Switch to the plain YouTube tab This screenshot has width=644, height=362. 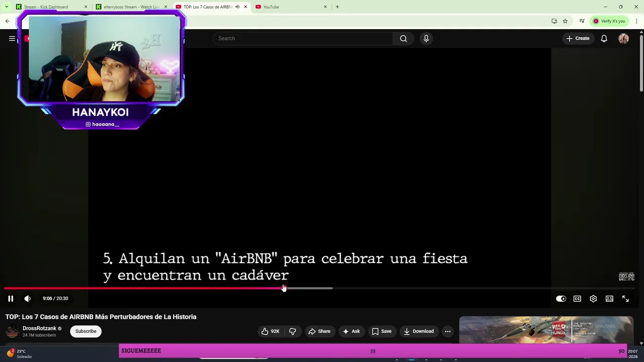point(291,7)
